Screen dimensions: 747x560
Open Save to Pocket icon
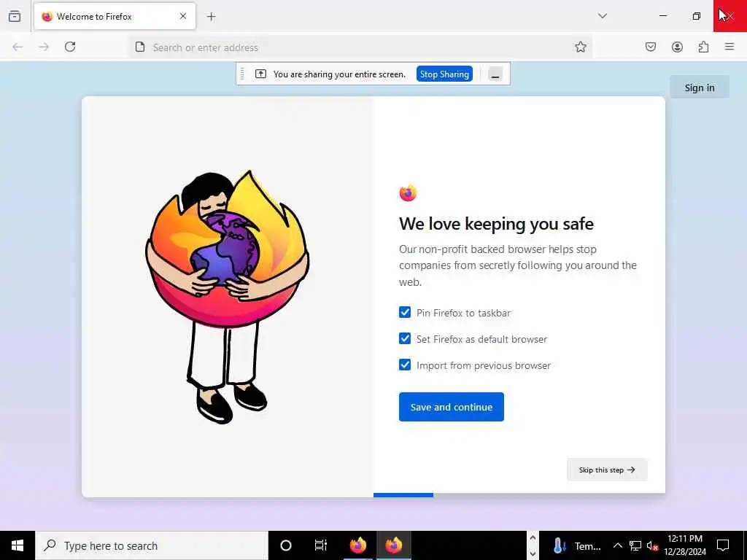(x=651, y=47)
